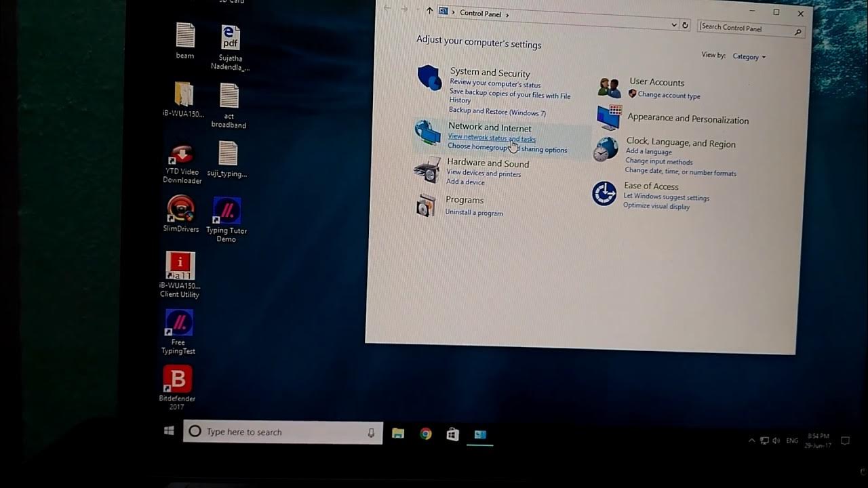The width and height of the screenshot is (868, 488).
Task: Select the Bitdefender 2017 desktop icon
Action: 177,388
